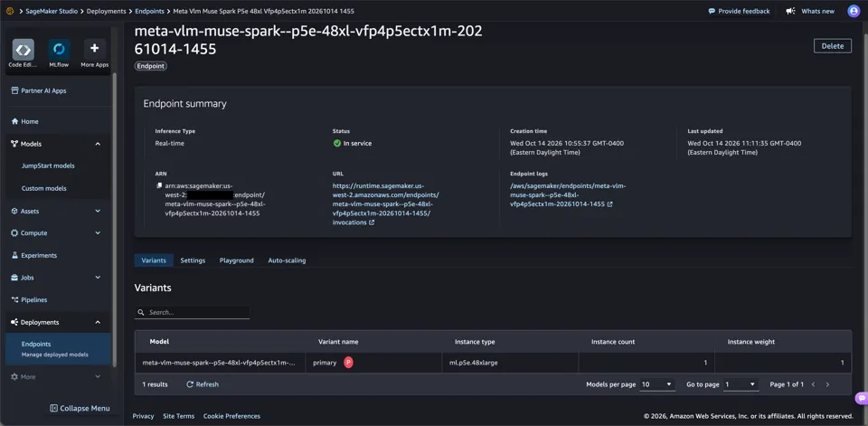This screenshot has height=426, width=868.
Task: Click the Refresh circular arrow icon
Action: pos(190,384)
